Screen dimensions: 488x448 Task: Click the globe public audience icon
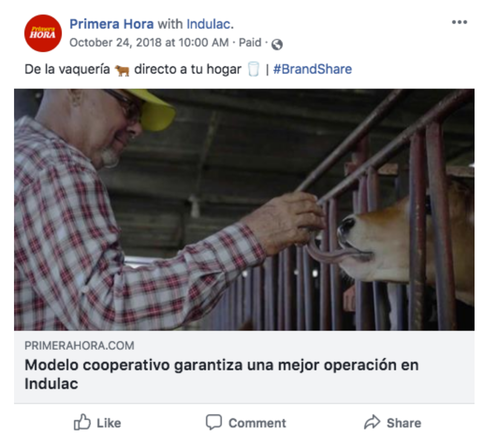[277, 44]
